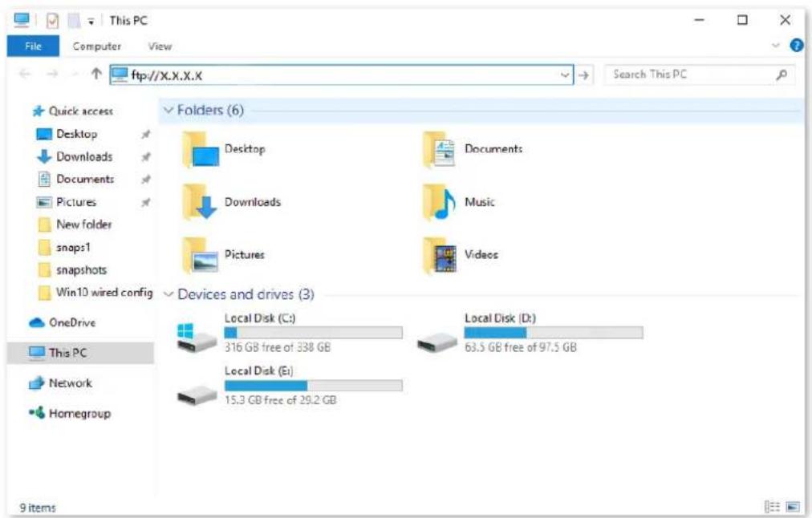Click the Pictures icon in sidebar

44,202
